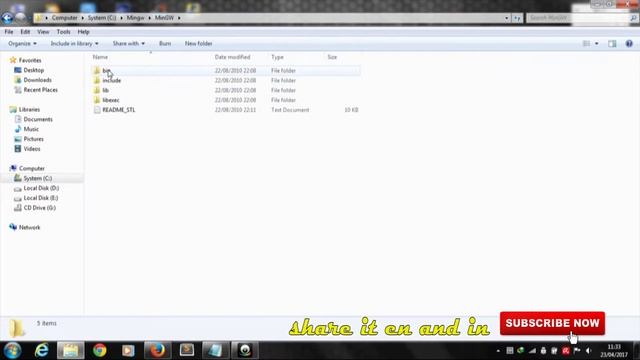Select Favorites in the navigation pane
This screenshot has width=640, height=360.
(30, 60)
